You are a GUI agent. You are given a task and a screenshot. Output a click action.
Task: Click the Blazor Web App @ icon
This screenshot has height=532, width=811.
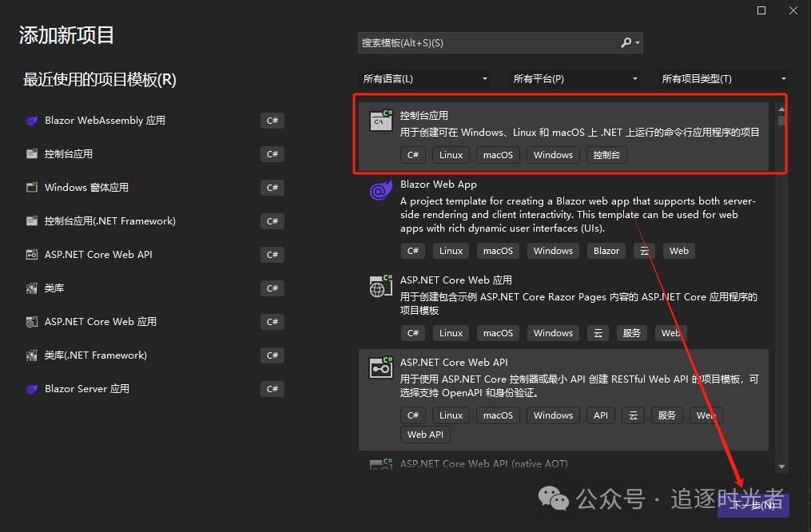tap(380, 191)
